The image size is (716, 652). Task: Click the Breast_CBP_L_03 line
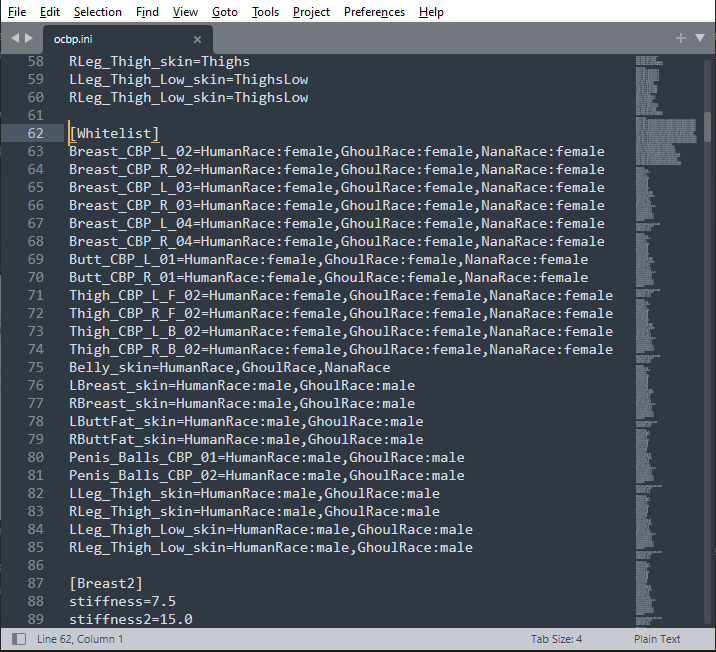click(x=337, y=188)
